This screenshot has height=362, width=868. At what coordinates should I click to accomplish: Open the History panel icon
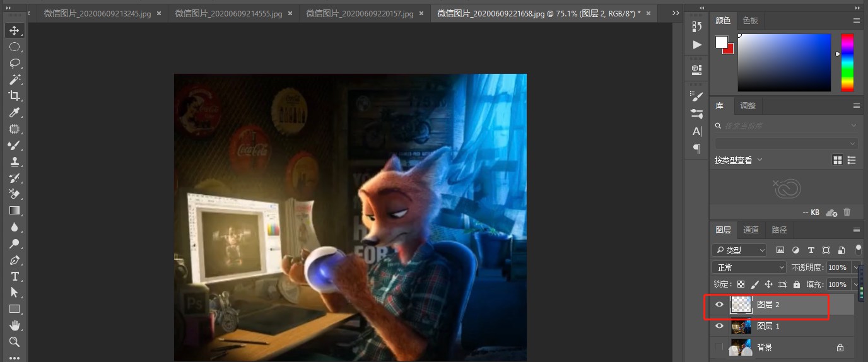[697, 26]
